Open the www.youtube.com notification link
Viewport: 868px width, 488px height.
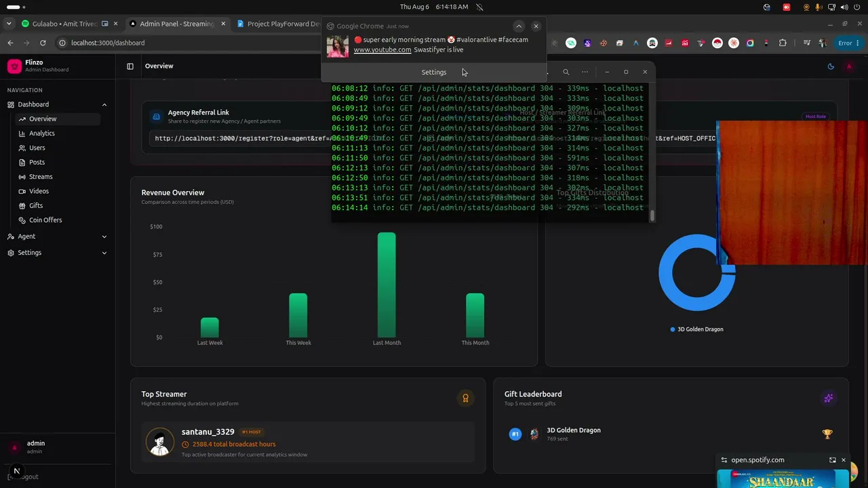(382, 49)
